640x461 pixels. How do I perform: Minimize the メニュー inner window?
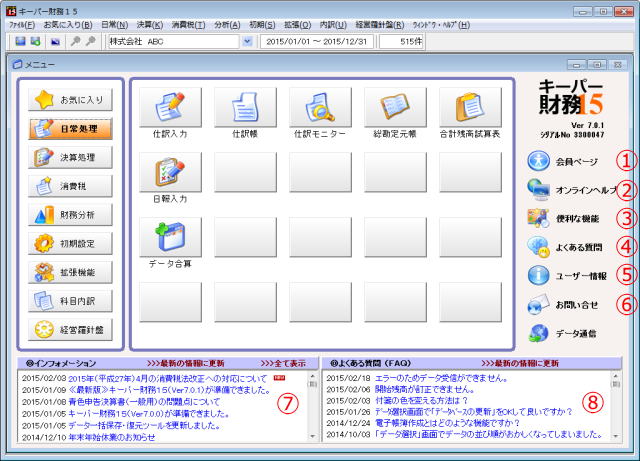[576, 65]
